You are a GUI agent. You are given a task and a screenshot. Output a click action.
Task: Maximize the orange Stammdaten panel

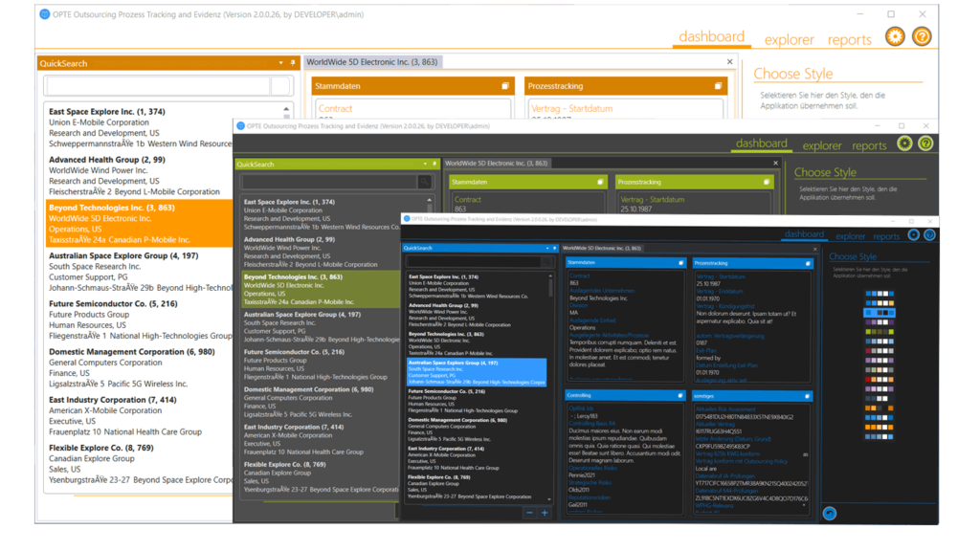[x=505, y=86]
